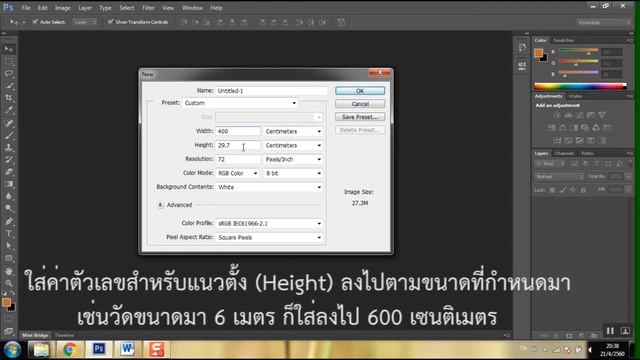The width and height of the screenshot is (640, 360).
Task: Open the Image menu
Action: pyautogui.click(x=62, y=8)
